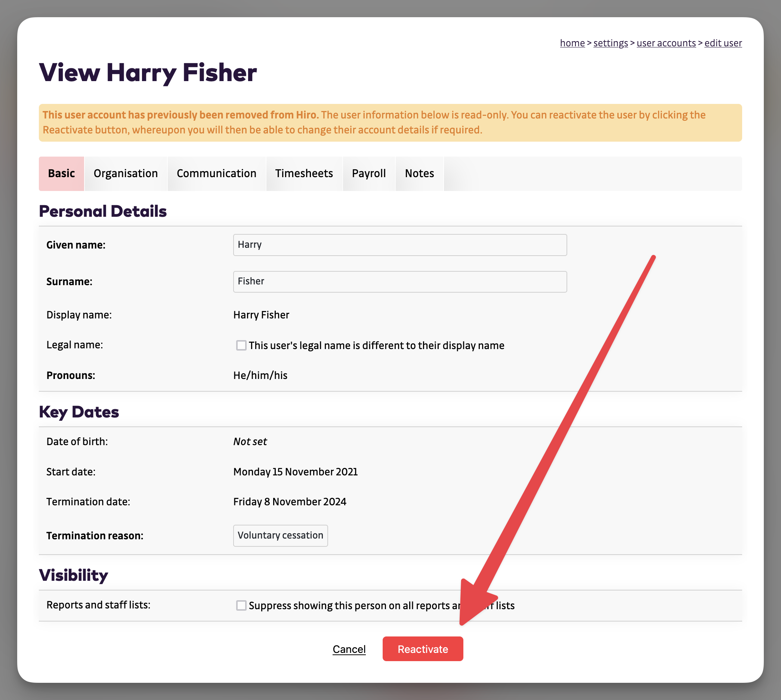Image resolution: width=781 pixels, height=700 pixels.
Task: Click the Harry Fisher display name text
Action: click(x=261, y=315)
